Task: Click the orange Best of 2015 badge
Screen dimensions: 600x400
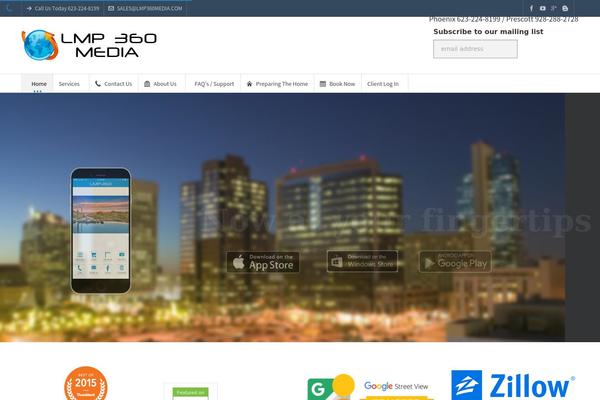Action: [86, 383]
